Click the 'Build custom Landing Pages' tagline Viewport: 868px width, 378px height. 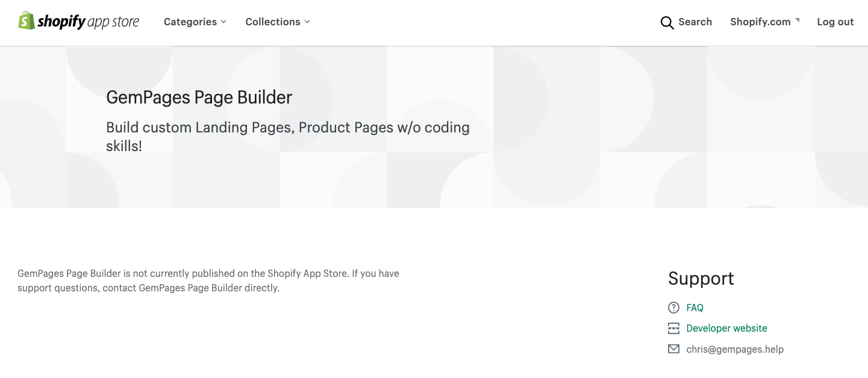288,137
